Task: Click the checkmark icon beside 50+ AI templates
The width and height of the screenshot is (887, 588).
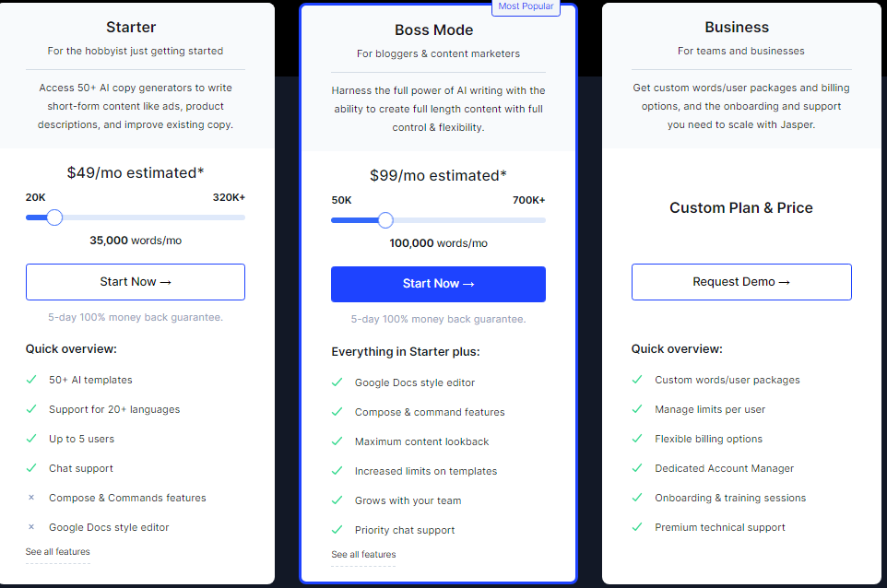Action: coord(31,380)
